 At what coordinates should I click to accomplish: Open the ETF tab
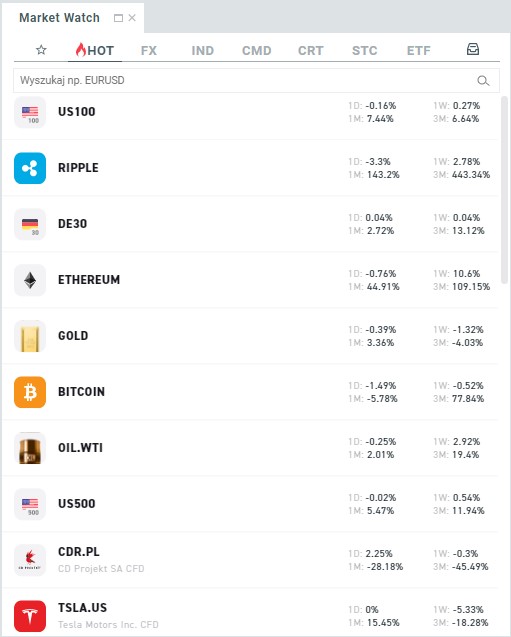coord(418,51)
